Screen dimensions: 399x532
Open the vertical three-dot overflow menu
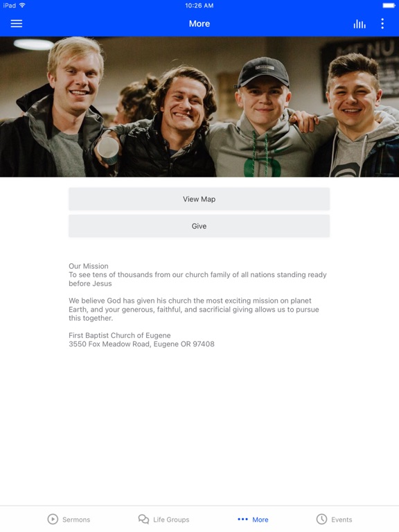[x=382, y=24]
